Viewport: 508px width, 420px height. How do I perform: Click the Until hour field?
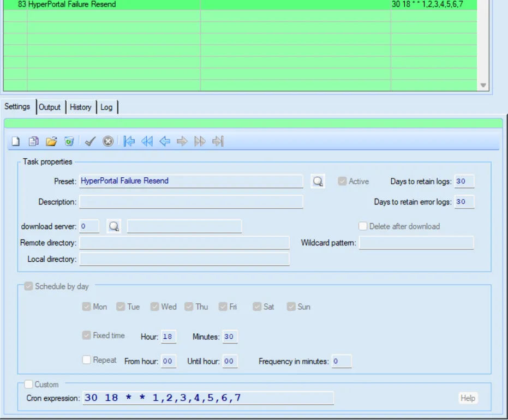pyautogui.click(x=230, y=362)
